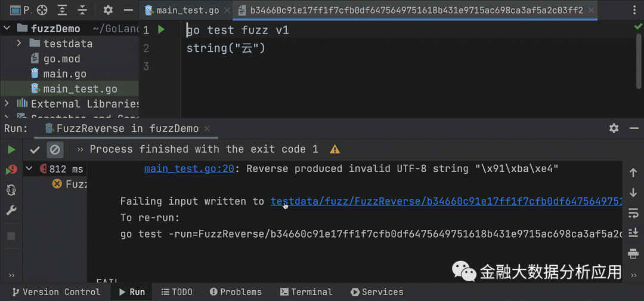The width and height of the screenshot is (644, 301).
Task: Open the run configuration wrench icon
Action: click(x=11, y=210)
